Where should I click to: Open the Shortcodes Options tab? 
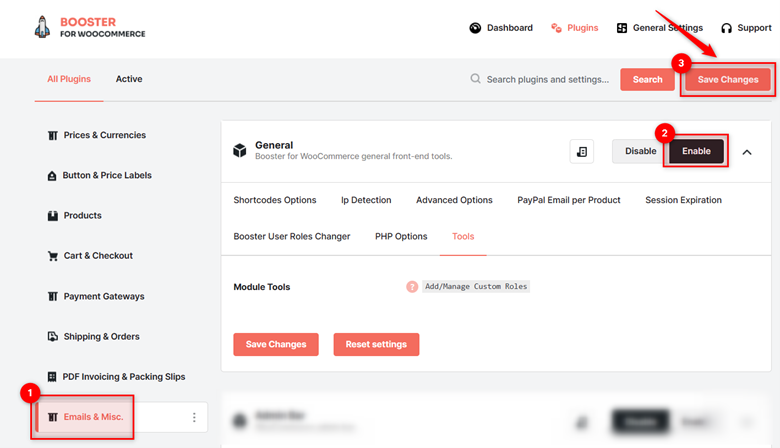(x=275, y=200)
